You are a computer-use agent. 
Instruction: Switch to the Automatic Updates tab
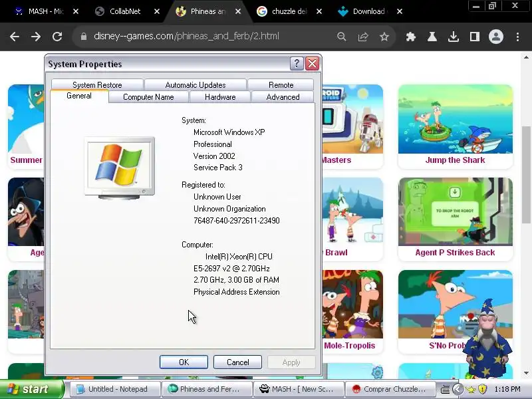196,85
